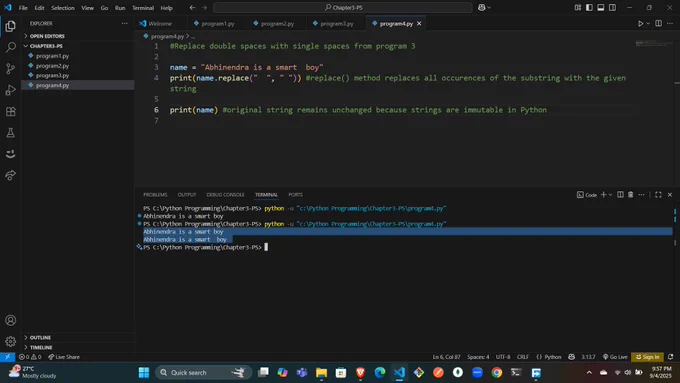Go back with the title bar left arrow
Image resolution: width=680 pixels, height=383 pixels.
[192, 7]
